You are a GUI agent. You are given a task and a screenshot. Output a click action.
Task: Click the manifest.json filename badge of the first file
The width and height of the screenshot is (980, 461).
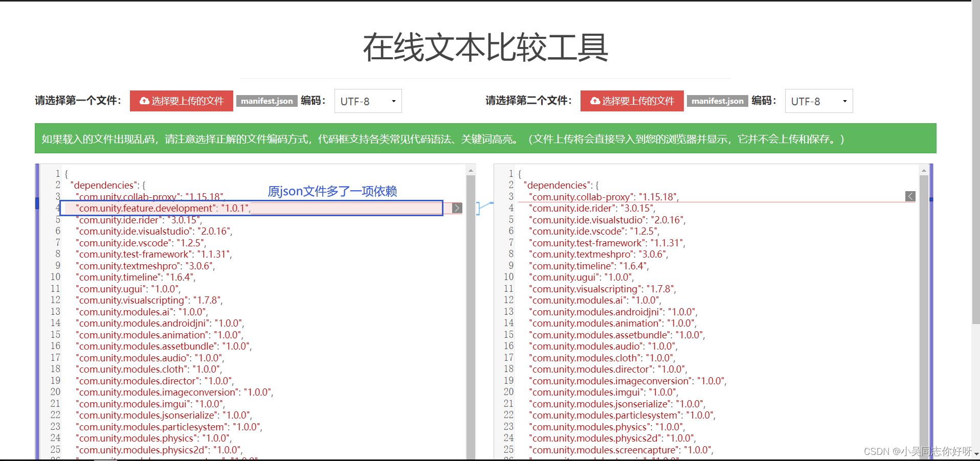[266, 101]
